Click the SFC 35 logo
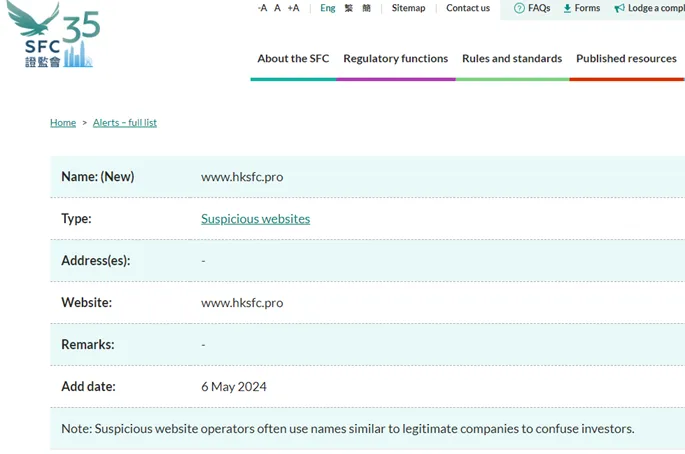685x454 pixels. point(53,35)
